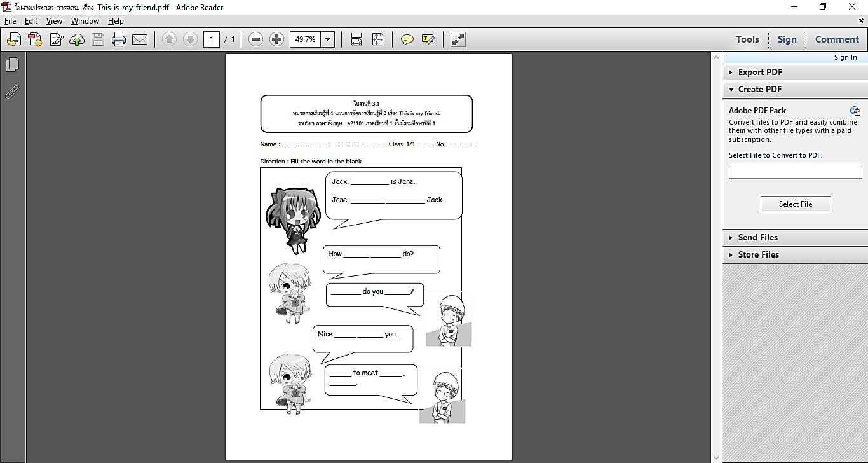Expand the Export PDF section

(x=795, y=72)
